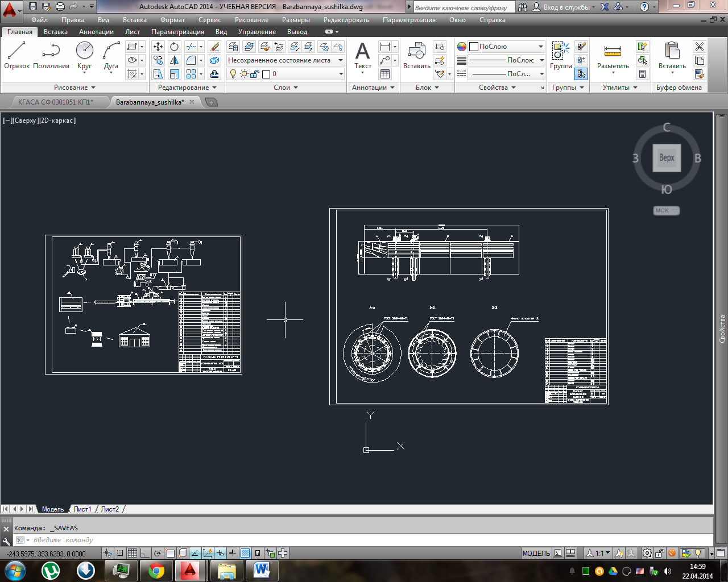Click the Cut scissors icon

(x=700, y=47)
